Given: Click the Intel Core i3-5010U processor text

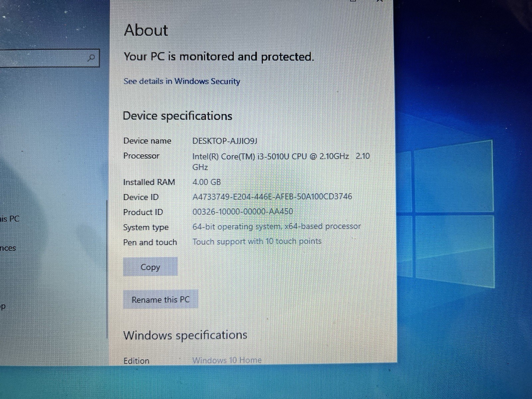Looking at the screenshot, I should coord(281,161).
